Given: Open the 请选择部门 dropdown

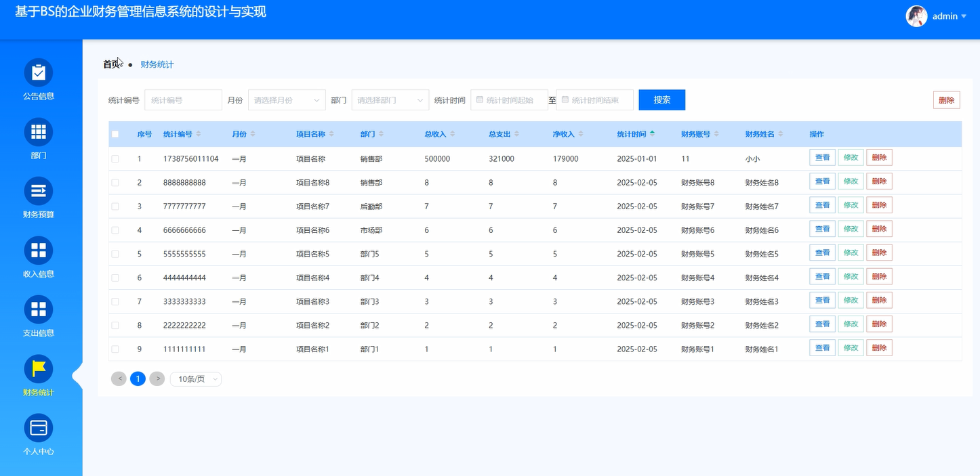Looking at the screenshot, I should click(x=390, y=100).
